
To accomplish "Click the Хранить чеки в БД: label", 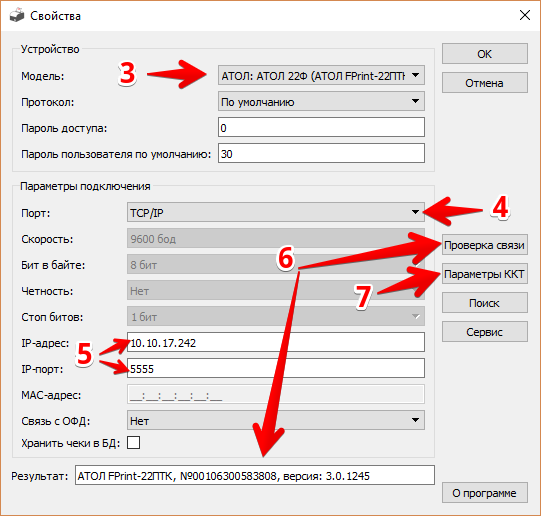I will [x=71, y=443].
